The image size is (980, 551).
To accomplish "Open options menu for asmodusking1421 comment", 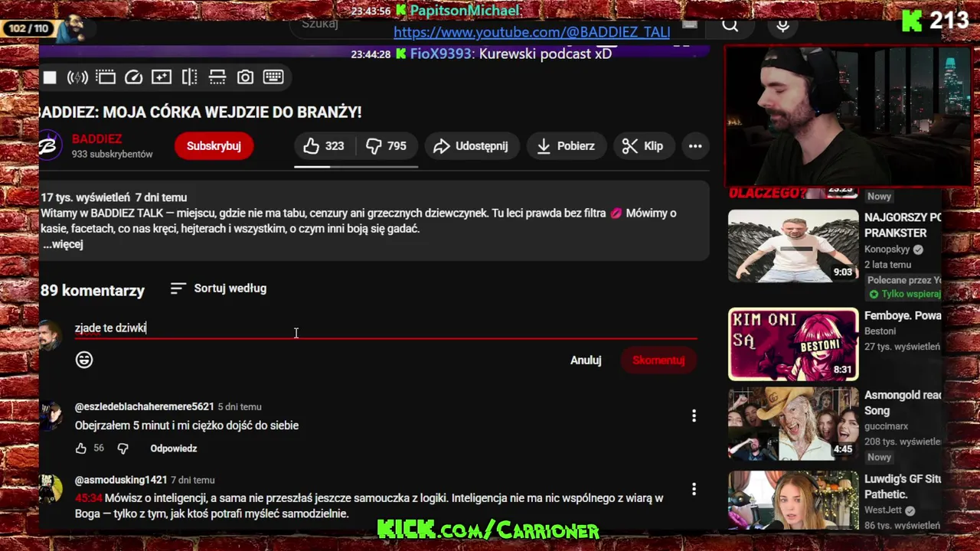I will tap(694, 489).
